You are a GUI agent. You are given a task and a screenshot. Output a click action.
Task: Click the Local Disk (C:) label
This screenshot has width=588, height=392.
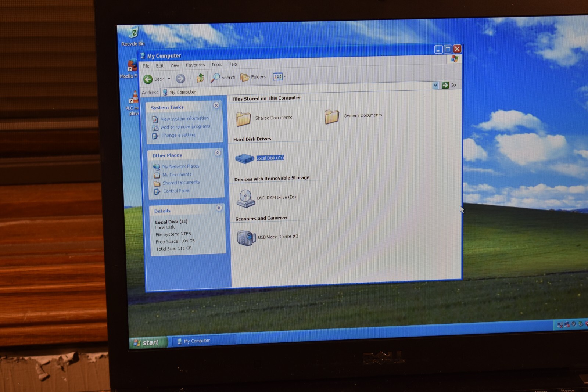point(270,158)
